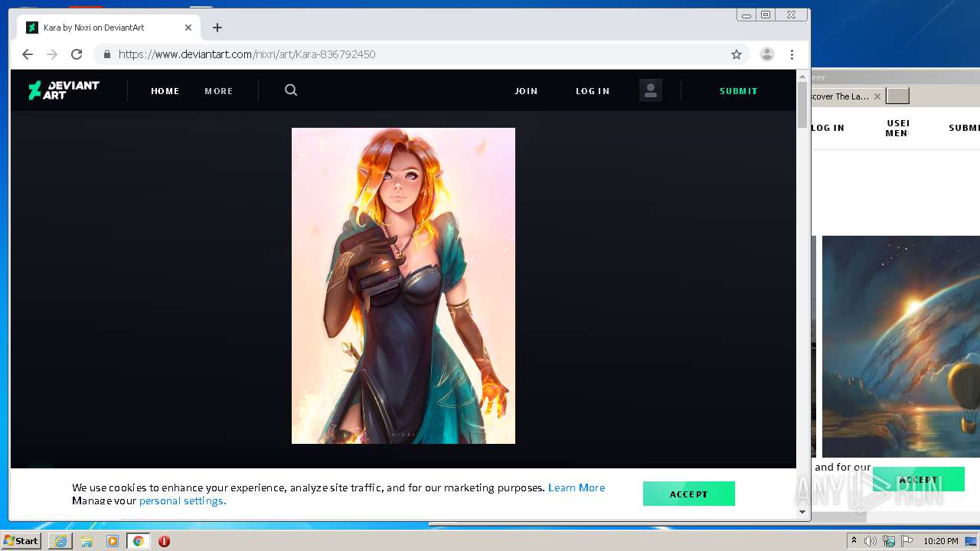
Task: Open Action Center flag icon
Action: tap(907, 541)
